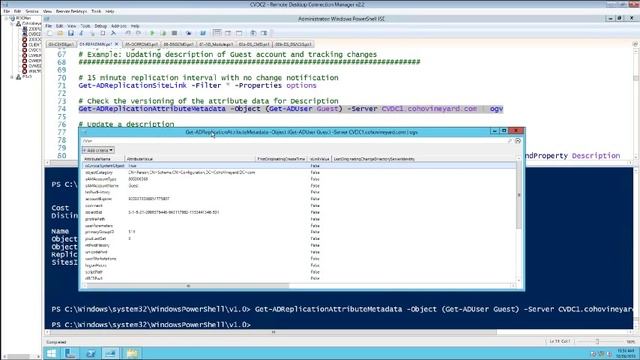Viewport: 640px width, 360px height.
Task: Click the Undo arrow icon in ISE toolbar
Action: 128,33
